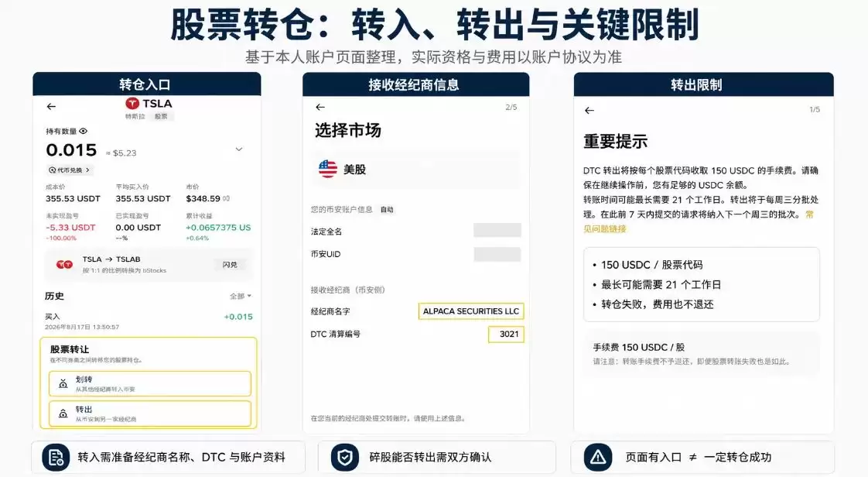Click the DTC number 3021
This screenshot has height=477, width=868.
[506, 334]
